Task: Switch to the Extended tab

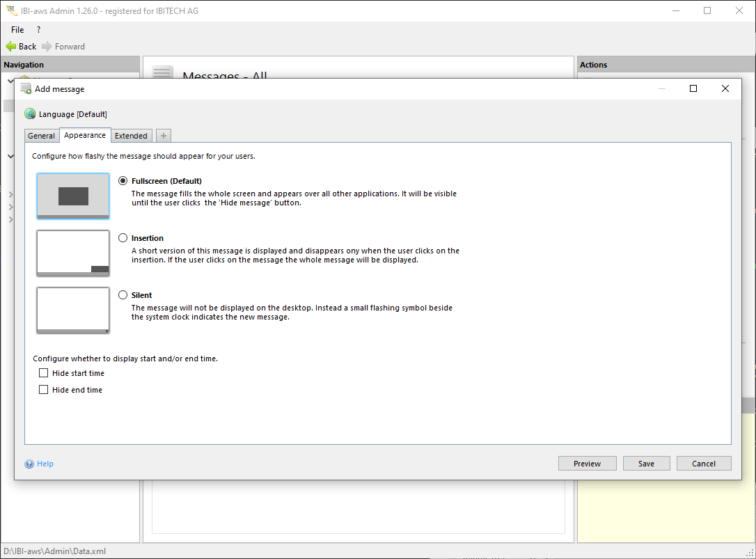Action: tap(131, 136)
